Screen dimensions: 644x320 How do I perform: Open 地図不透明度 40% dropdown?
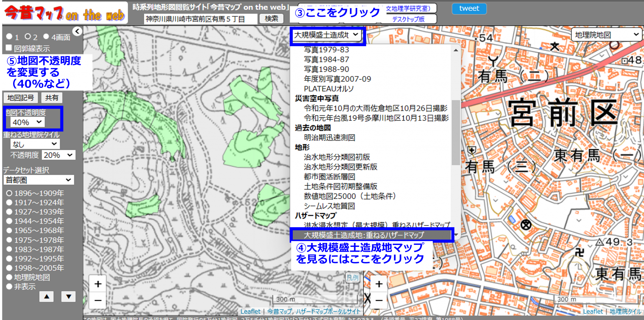pyautogui.click(x=27, y=122)
